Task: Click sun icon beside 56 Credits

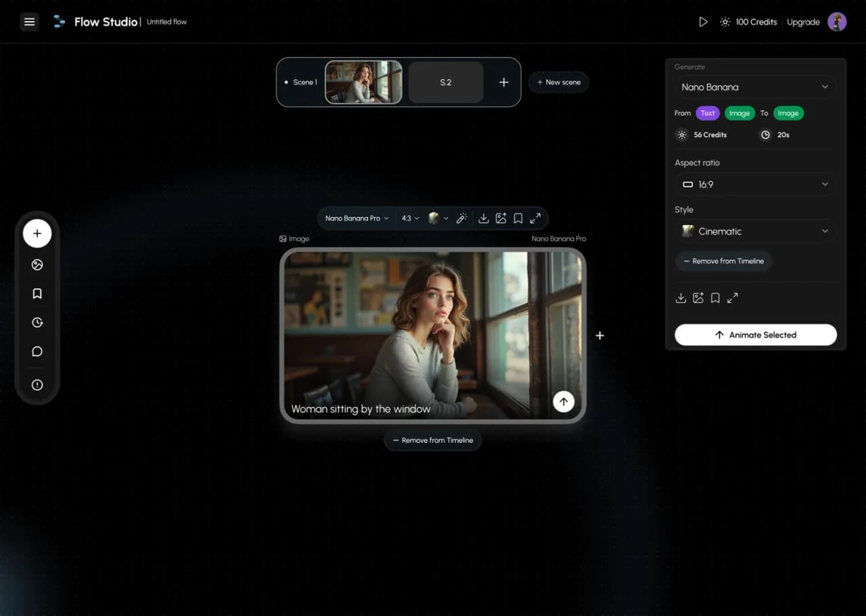Action: point(681,135)
